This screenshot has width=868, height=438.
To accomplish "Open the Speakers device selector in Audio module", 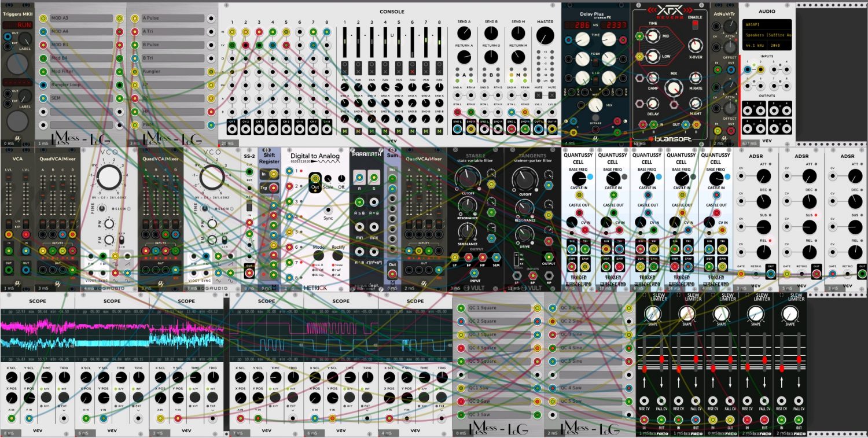I will pos(767,35).
